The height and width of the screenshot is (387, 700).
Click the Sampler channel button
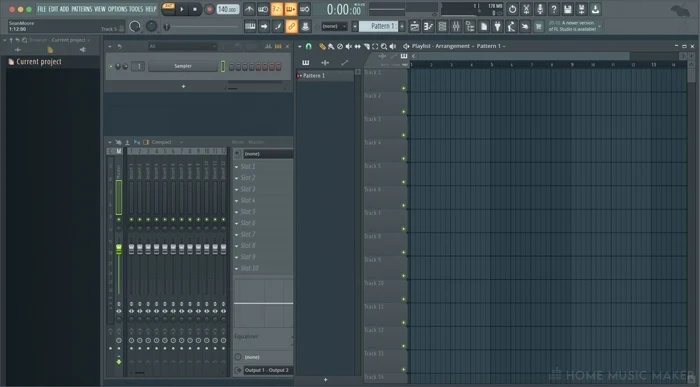(x=183, y=66)
